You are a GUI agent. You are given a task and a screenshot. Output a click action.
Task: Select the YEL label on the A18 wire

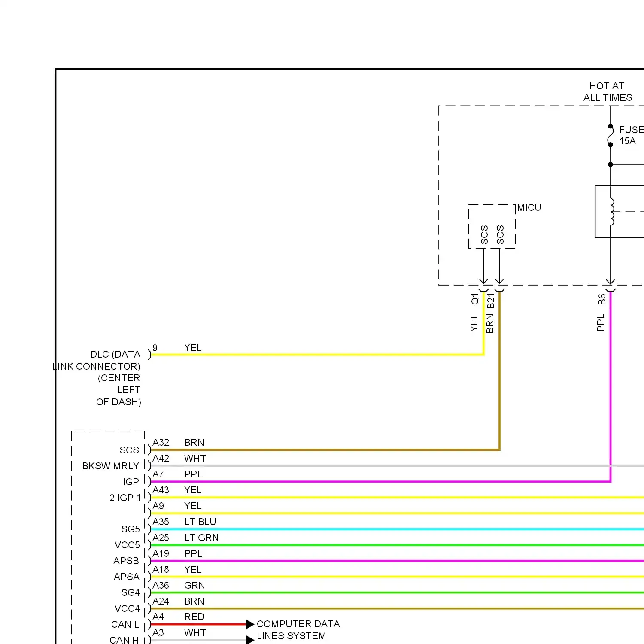(x=193, y=570)
